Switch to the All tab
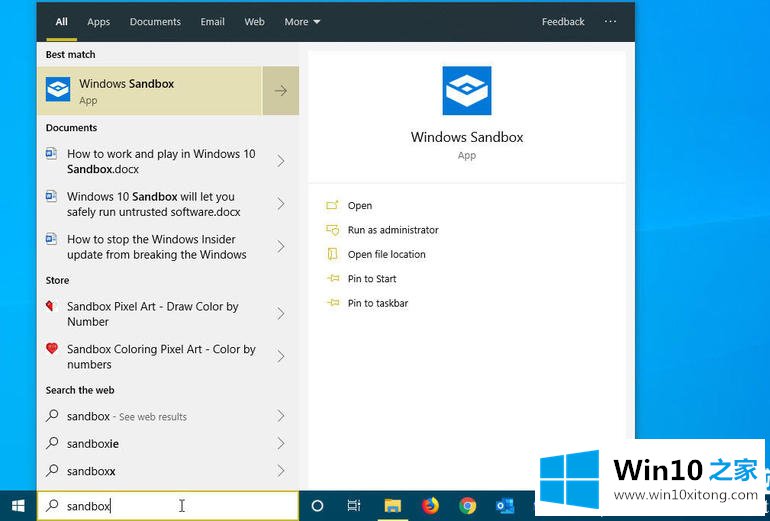The image size is (770, 521). click(61, 22)
